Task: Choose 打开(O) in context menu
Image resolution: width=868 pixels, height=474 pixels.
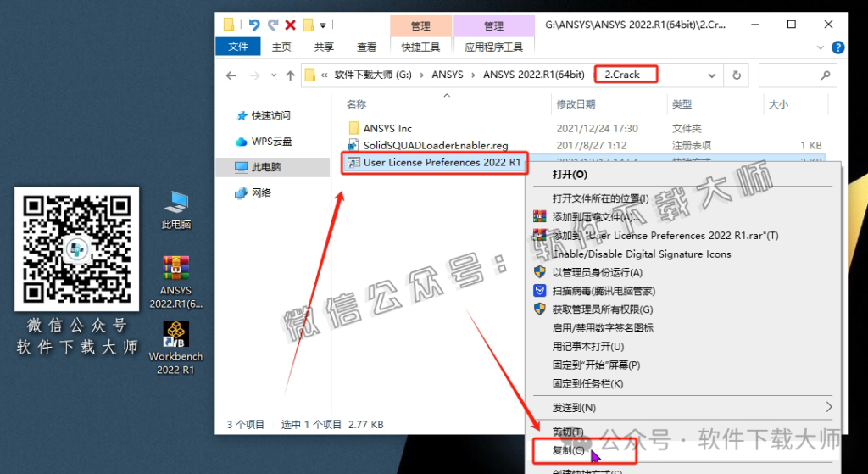Action: point(570,175)
